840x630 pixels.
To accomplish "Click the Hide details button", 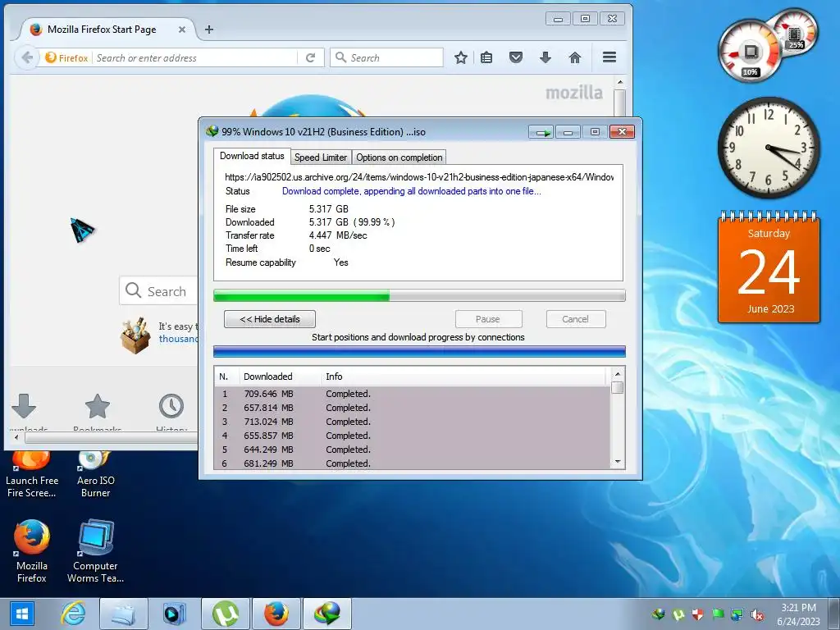I will point(269,319).
